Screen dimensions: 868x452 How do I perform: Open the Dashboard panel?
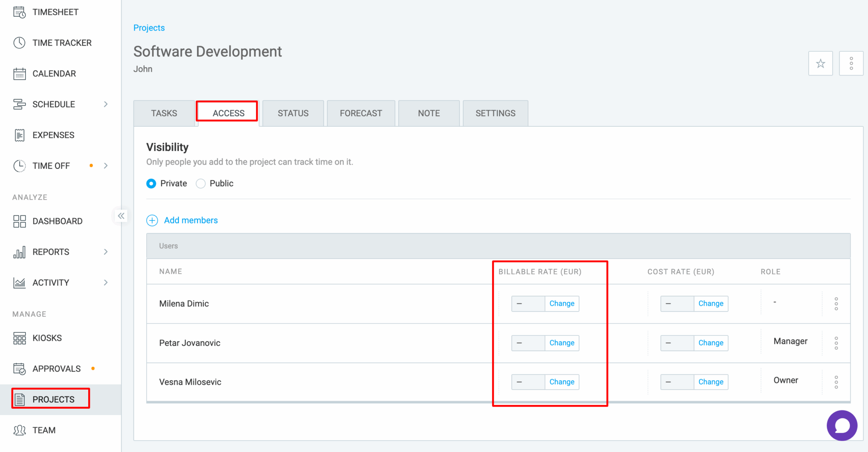tap(57, 221)
